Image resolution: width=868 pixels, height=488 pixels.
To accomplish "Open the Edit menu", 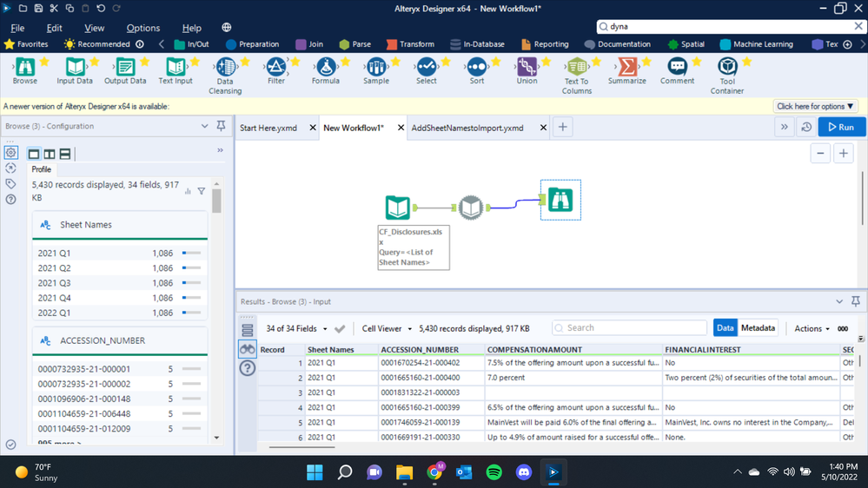I will point(54,28).
